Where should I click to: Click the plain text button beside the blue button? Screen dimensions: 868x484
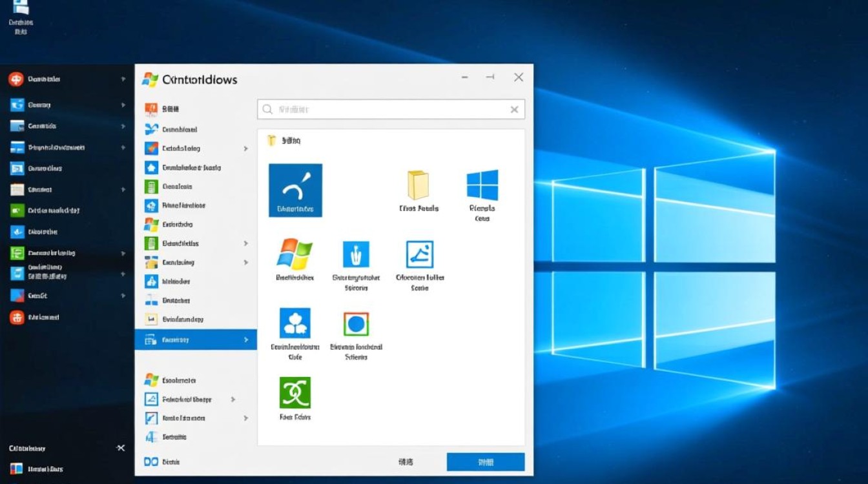pos(406,462)
